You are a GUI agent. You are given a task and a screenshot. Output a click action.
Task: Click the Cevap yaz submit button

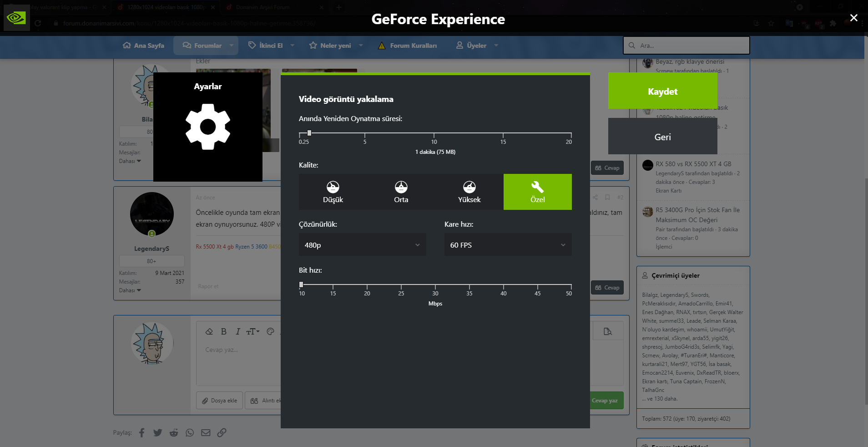tap(605, 401)
